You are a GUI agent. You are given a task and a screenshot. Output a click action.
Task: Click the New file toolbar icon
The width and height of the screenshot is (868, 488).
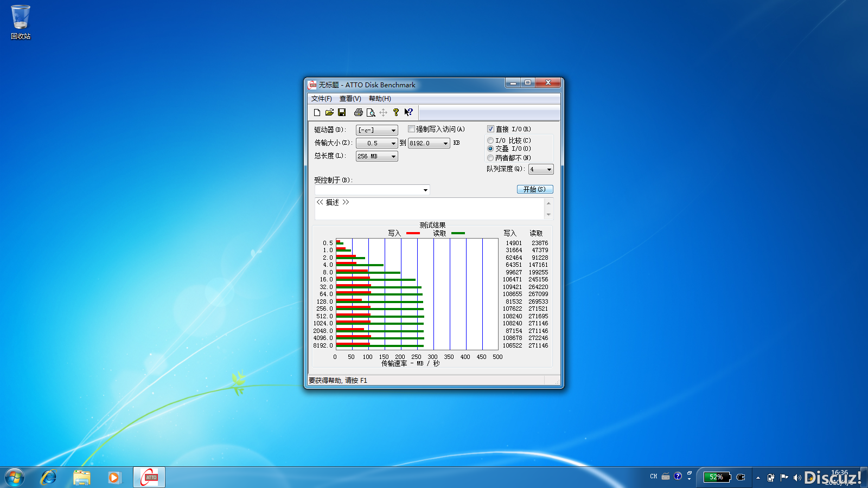coord(317,112)
